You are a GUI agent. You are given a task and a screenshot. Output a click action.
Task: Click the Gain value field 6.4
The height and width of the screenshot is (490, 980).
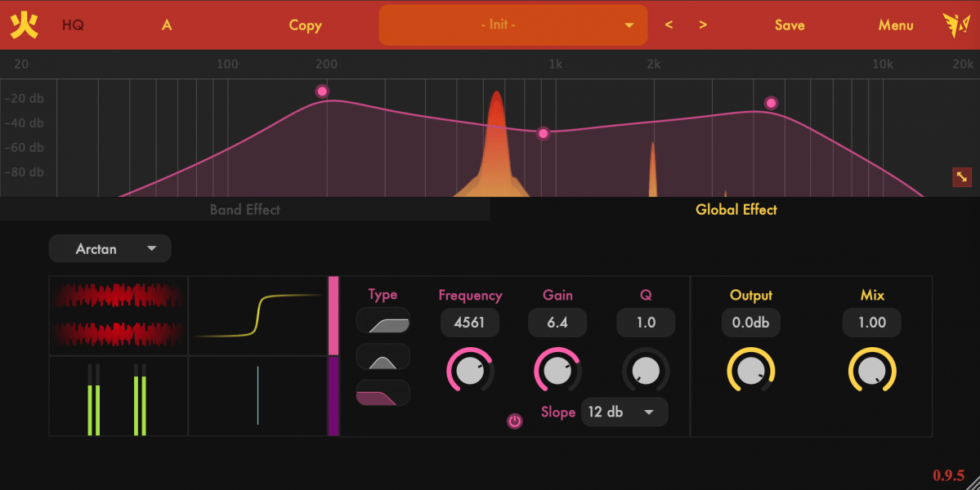557,323
